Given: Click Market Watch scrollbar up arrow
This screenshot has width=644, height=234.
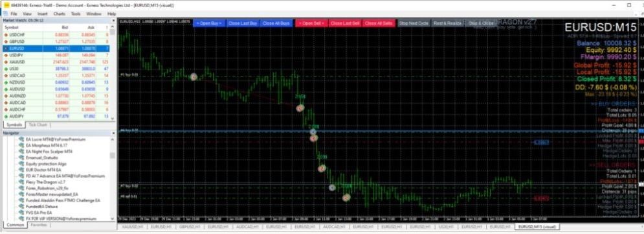Looking at the screenshot, I should pyautogui.click(x=113, y=28).
